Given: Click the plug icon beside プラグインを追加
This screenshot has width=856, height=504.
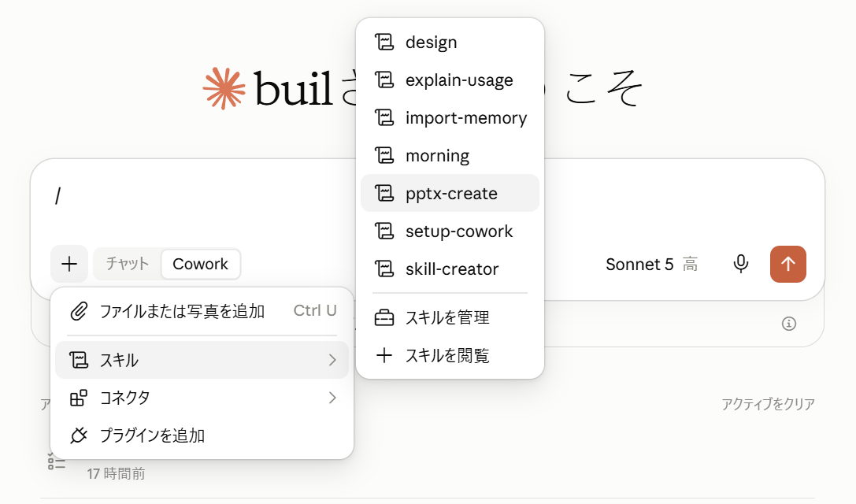Looking at the screenshot, I should pyautogui.click(x=79, y=435).
